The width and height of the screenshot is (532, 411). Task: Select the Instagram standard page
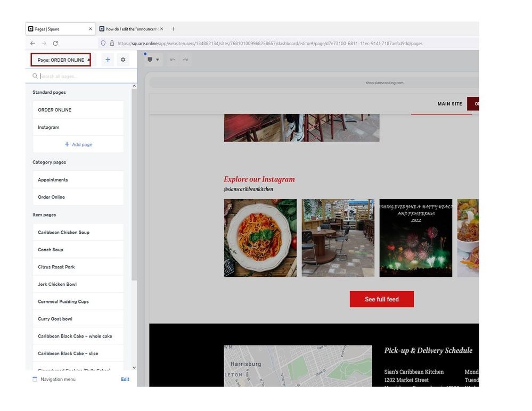48,127
